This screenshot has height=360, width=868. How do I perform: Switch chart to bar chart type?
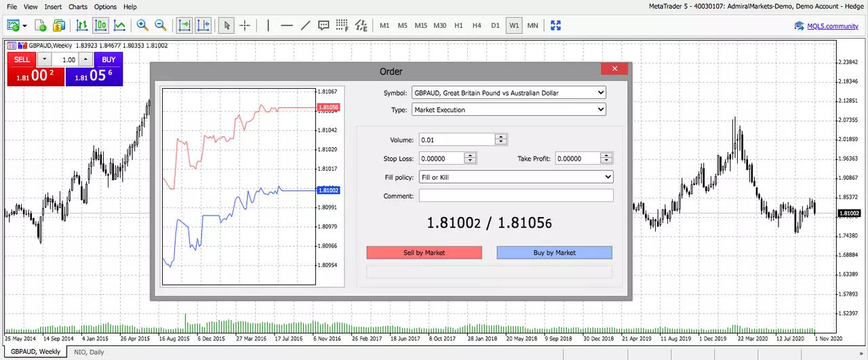pos(82,26)
